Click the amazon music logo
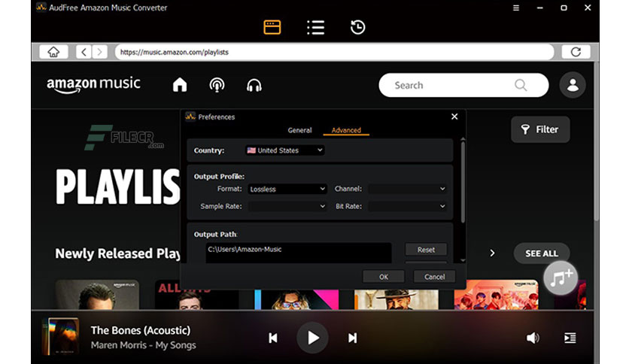The width and height of the screenshot is (629, 364). click(93, 84)
